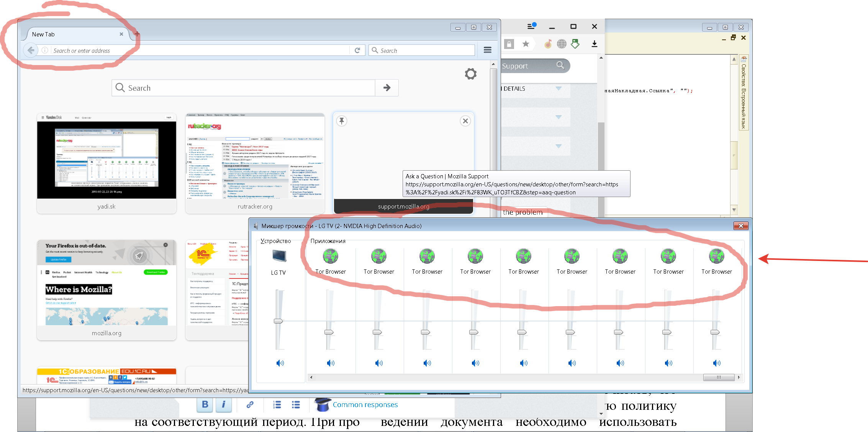Remove the support.mozilla.org tile with X
This screenshot has height=432, width=868.
click(465, 121)
